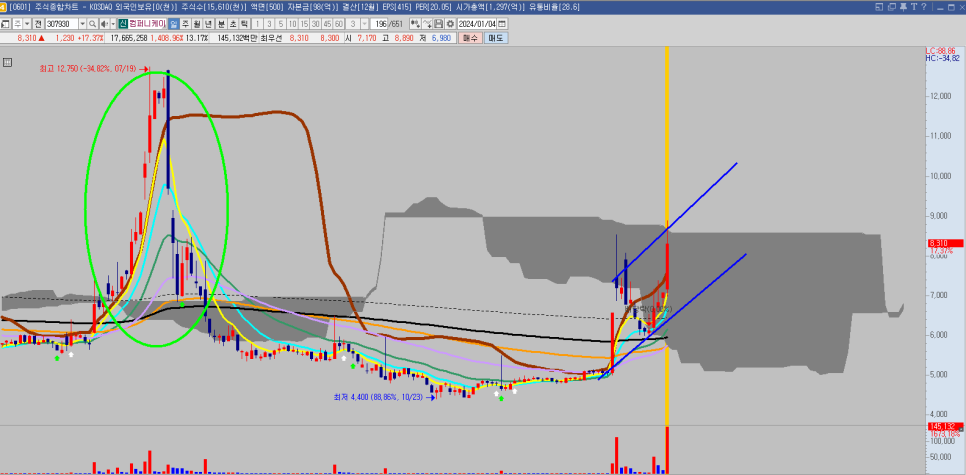The height and width of the screenshot is (475, 966).
Task: Switch chart to 주 (weekly) period
Action: [185, 23]
